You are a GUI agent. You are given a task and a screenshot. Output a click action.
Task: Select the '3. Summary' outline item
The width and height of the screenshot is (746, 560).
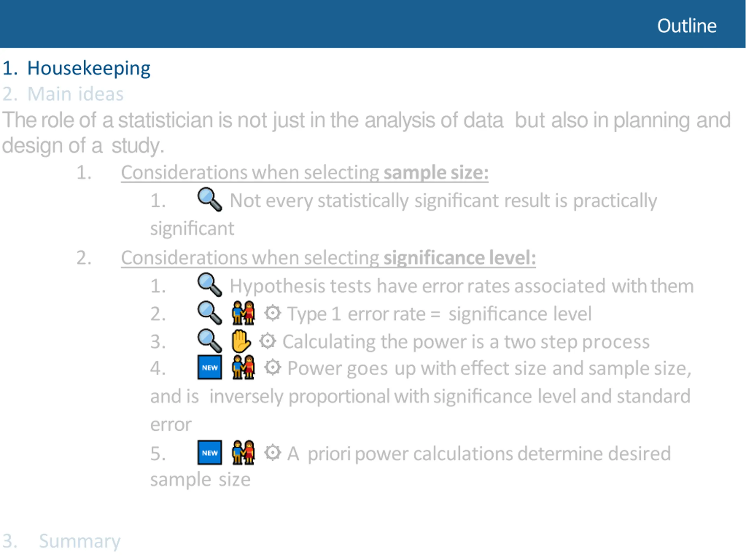tap(61, 541)
